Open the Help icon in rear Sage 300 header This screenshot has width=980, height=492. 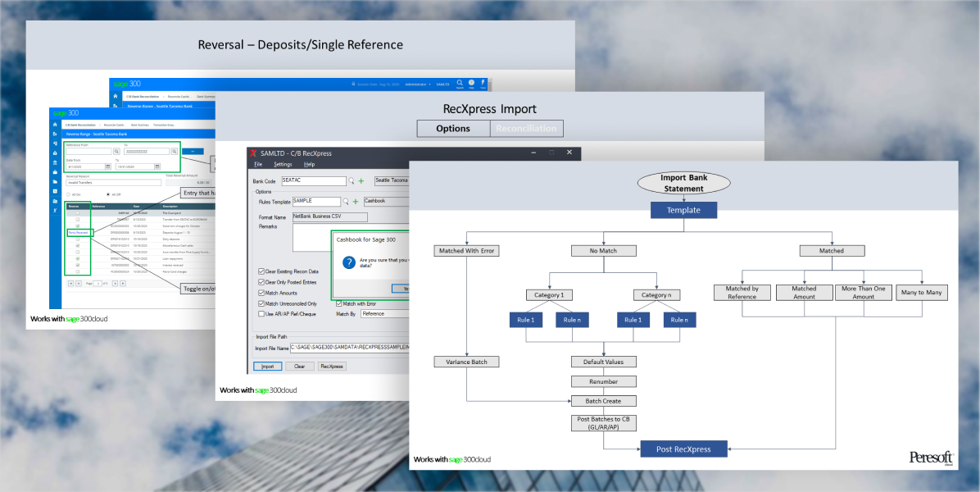(x=471, y=83)
